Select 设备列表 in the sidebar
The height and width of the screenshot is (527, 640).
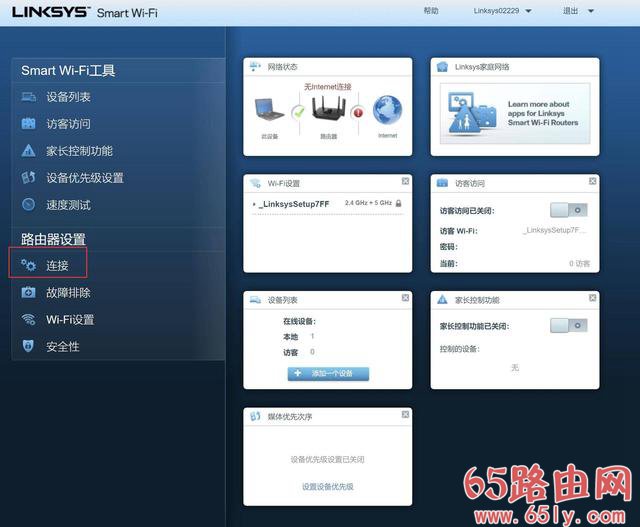coord(68,97)
